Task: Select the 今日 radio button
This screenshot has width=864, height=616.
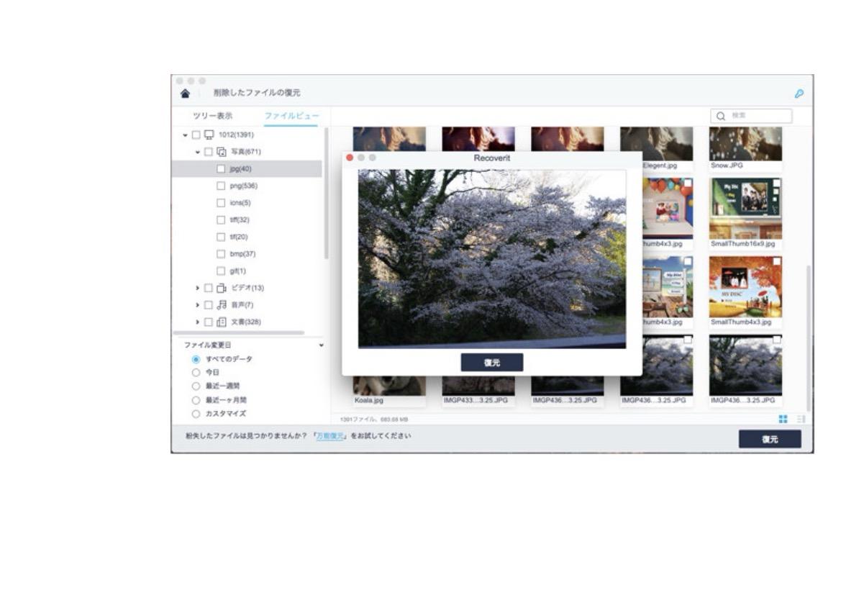Action: point(196,372)
